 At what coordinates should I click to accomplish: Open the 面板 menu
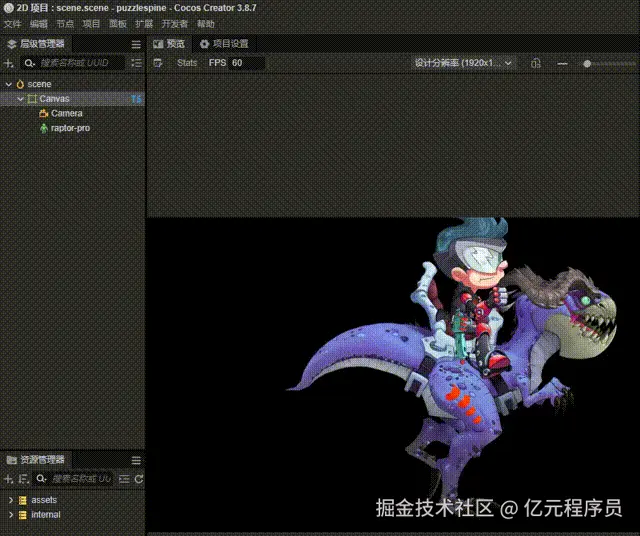(x=118, y=24)
